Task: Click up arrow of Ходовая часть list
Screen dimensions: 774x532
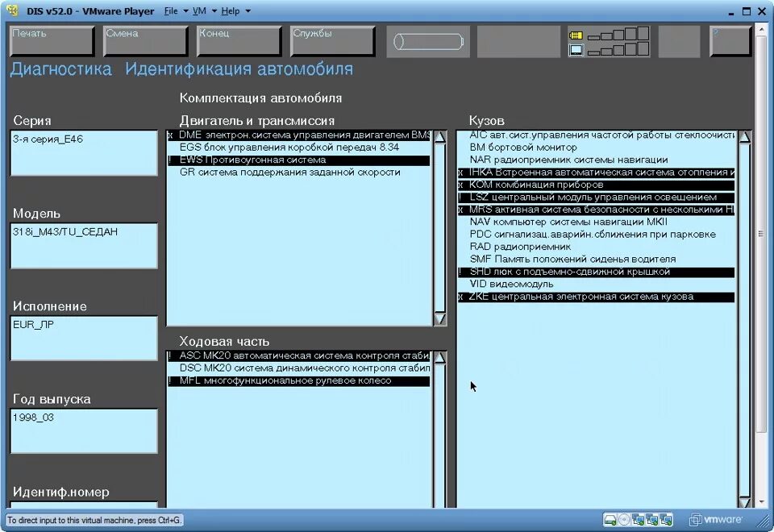Action: click(439, 357)
